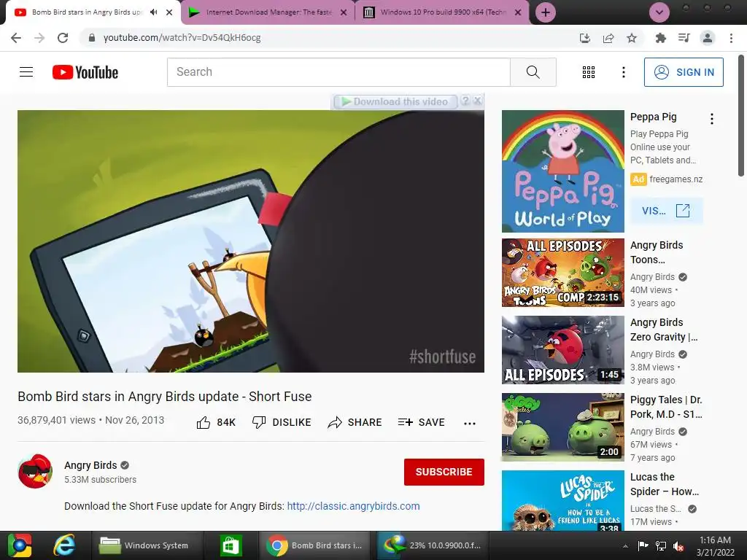Open the Windows Store taskbar icon

coord(231,545)
